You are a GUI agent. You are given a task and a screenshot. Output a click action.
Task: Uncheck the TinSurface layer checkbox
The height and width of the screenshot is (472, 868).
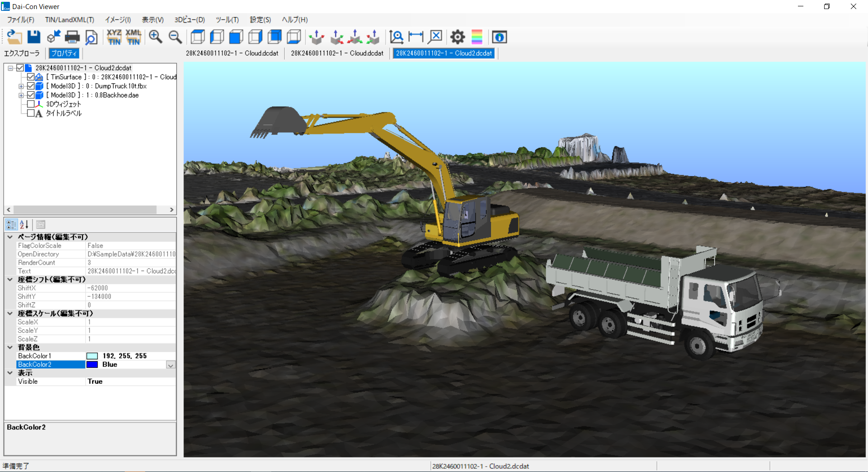31,77
